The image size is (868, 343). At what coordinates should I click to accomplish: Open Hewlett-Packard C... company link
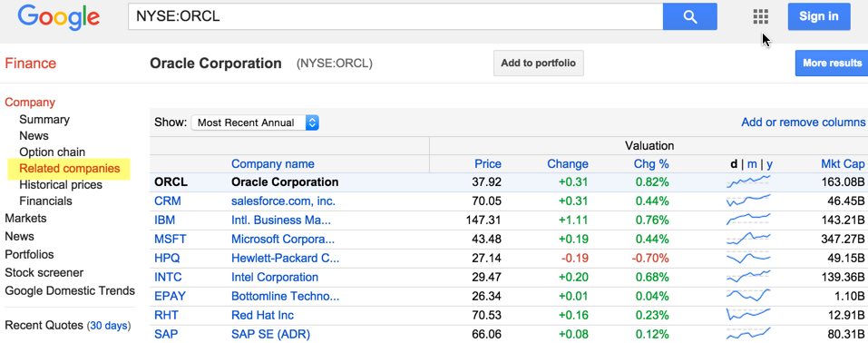(286, 259)
